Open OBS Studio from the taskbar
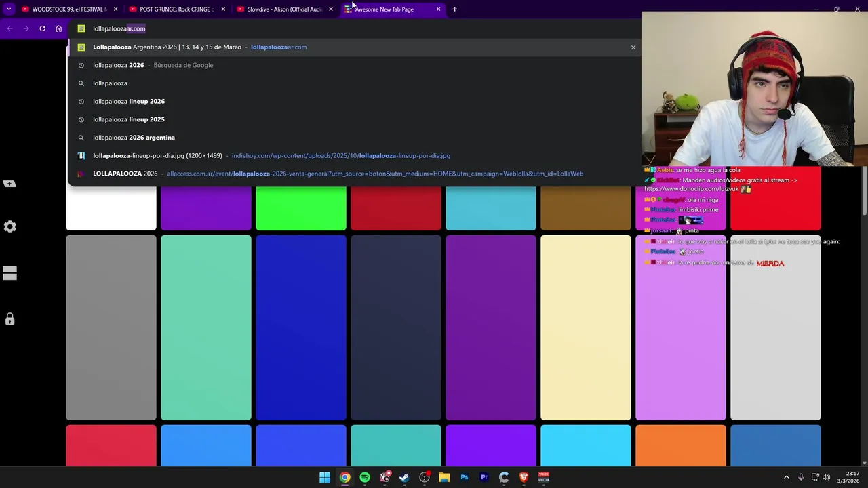Viewport: 868px width, 488px height. click(425, 477)
